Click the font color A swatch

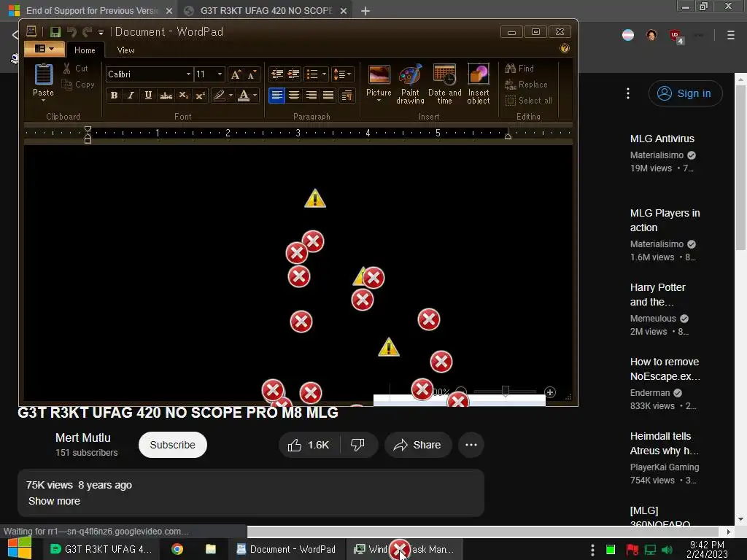(244, 96)
